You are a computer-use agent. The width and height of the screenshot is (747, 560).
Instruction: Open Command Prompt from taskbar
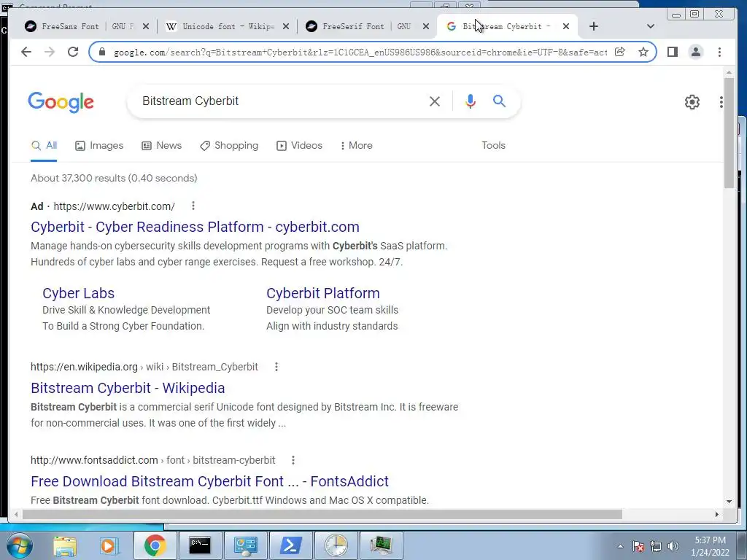tap(200, 545)
